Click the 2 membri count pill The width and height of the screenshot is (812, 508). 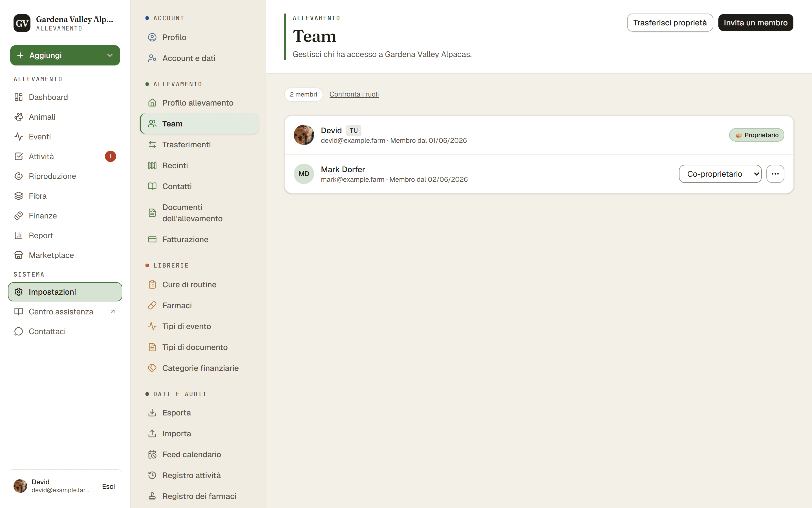point(303,95)
